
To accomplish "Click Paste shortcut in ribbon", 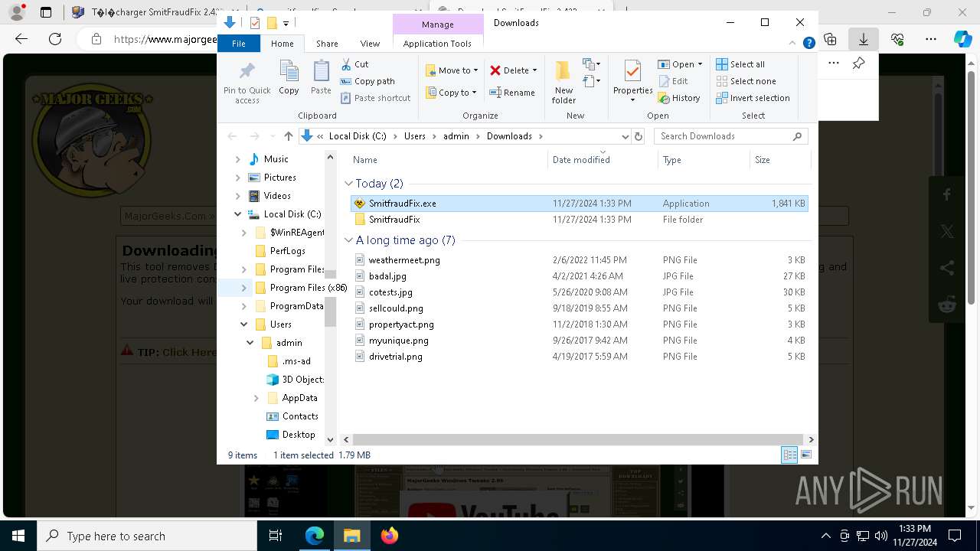I will point(375,98).
